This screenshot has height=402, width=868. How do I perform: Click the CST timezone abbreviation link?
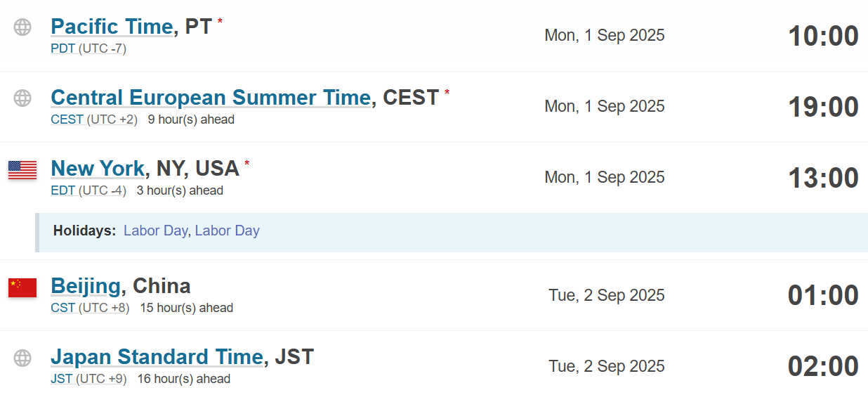(63, 308)
